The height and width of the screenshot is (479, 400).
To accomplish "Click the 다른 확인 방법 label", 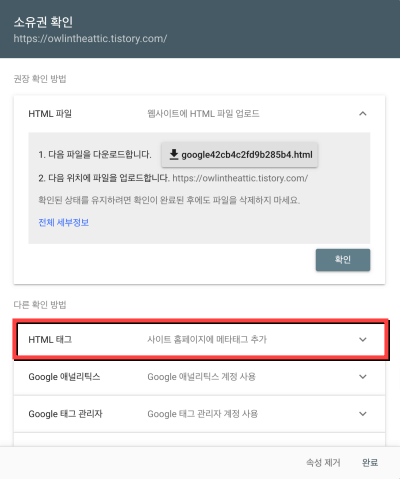I will point(40,305).
